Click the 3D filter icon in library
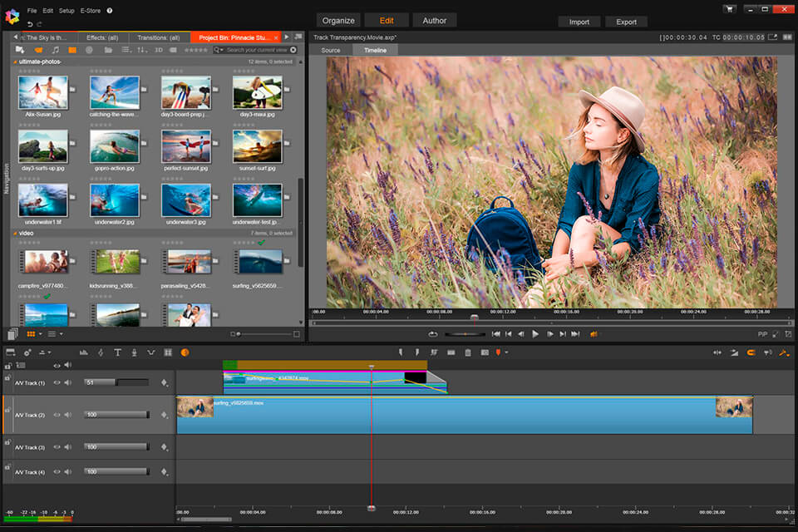The width and height of the screenshot is (798, 532). click(x=158, y=50)
